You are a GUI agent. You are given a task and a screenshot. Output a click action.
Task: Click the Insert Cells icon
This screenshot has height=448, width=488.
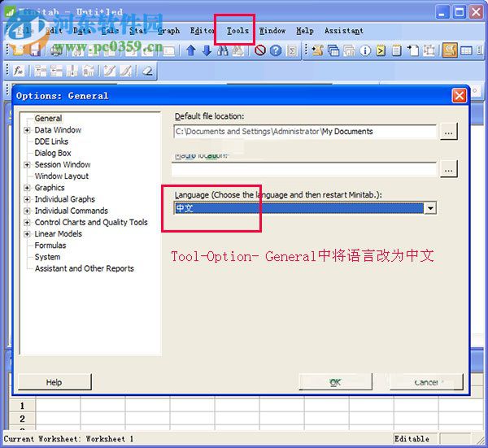click(x=41, y=71)
